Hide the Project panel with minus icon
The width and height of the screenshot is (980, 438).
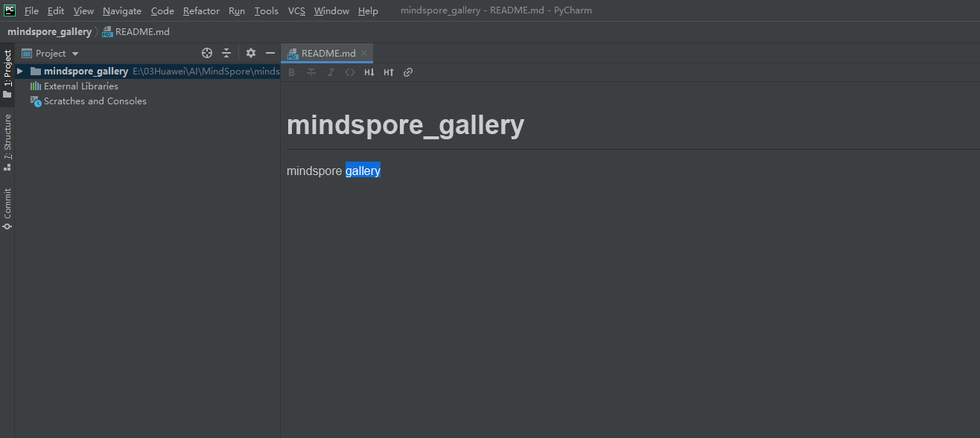click(x=270, y=54)
